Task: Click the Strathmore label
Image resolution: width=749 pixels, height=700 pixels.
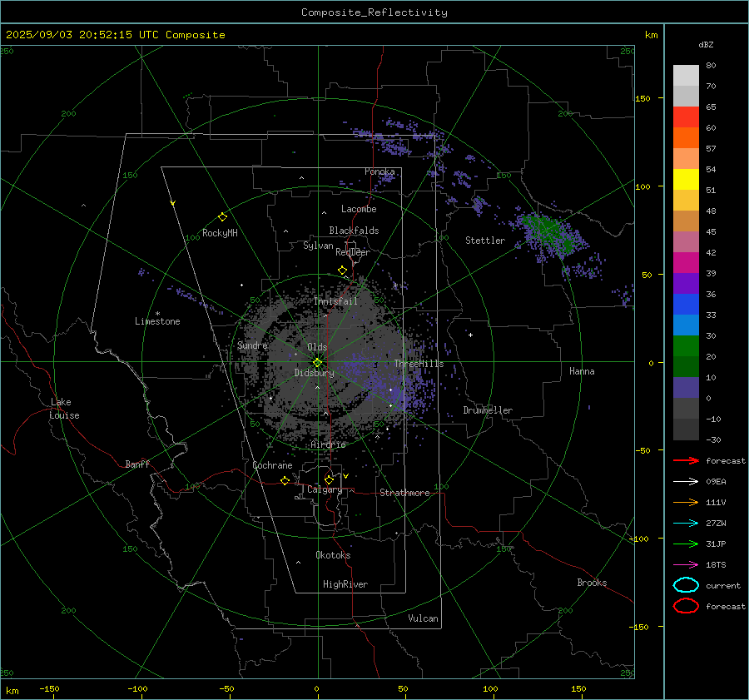Action: click(404, 493)
